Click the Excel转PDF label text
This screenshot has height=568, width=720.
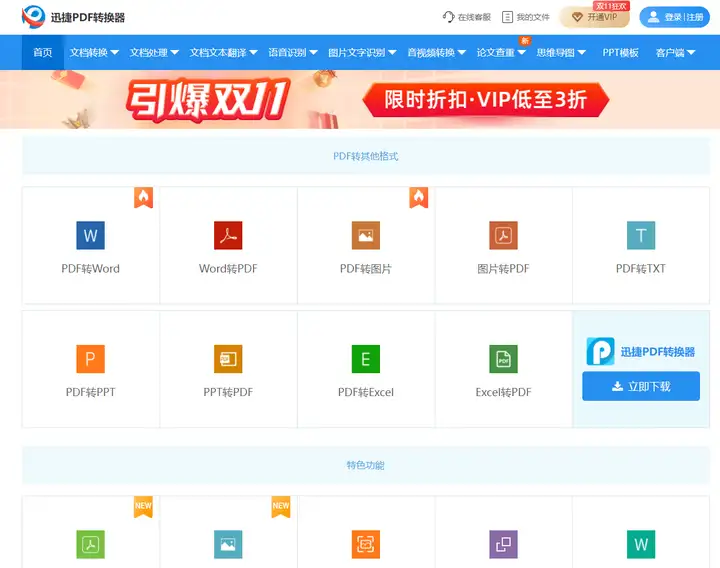[x=503, y=392]
